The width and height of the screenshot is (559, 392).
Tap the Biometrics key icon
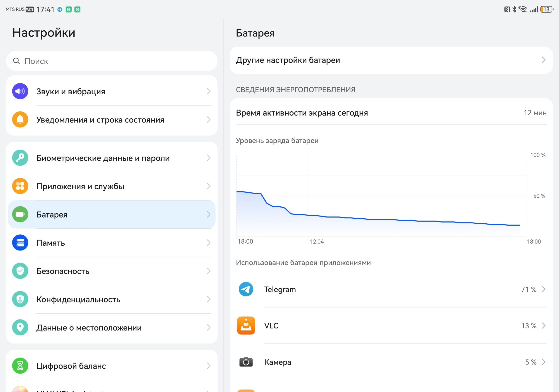click(x=20, y=158)
